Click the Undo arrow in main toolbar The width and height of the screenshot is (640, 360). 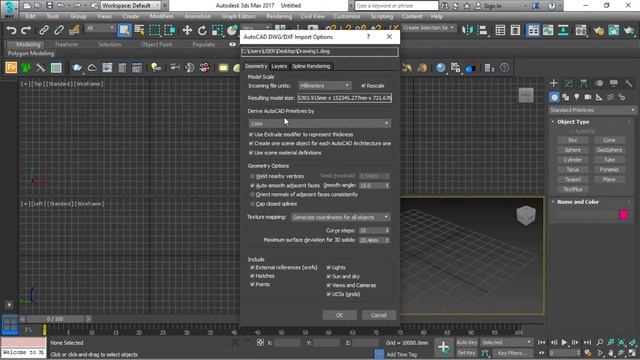(x=11, y=30)
